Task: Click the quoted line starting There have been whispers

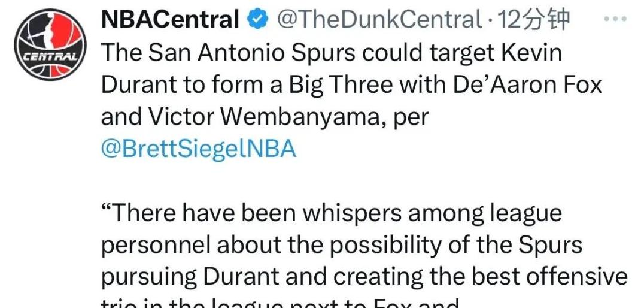Action: point(331,213)
